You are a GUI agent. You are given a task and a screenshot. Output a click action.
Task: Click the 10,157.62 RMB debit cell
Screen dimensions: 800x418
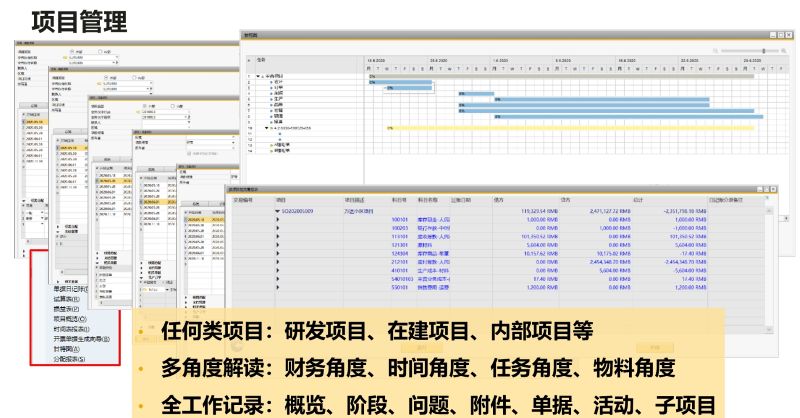[x=542, y=254]
